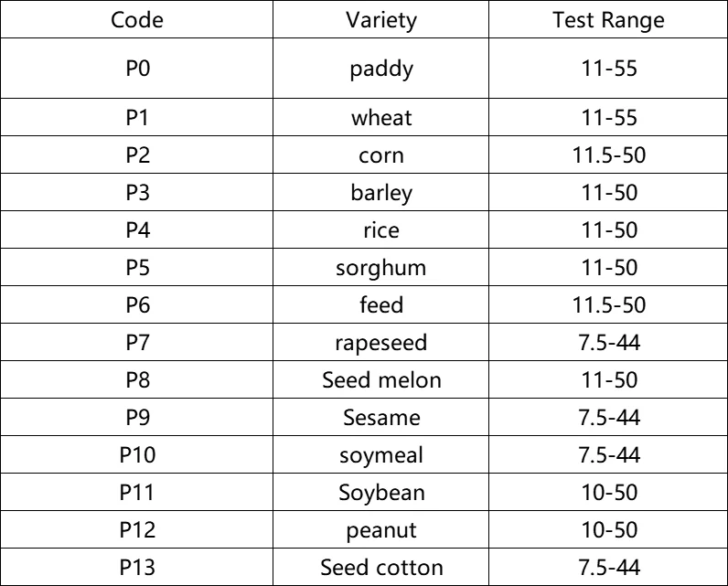Select the soymeal variety cell
The image size is (728, 586).
(x=381, y=455)
